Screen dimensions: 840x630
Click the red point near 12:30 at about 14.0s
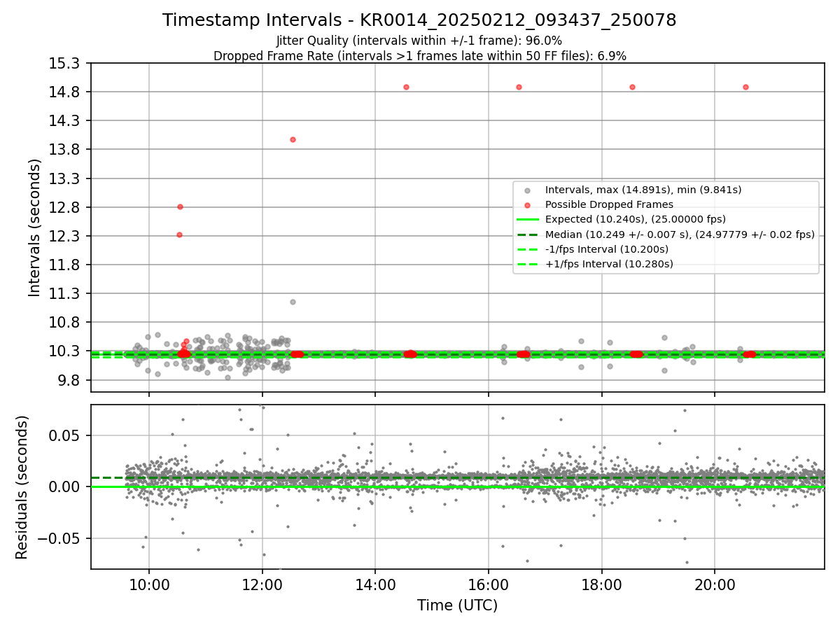tap(293, 139)
